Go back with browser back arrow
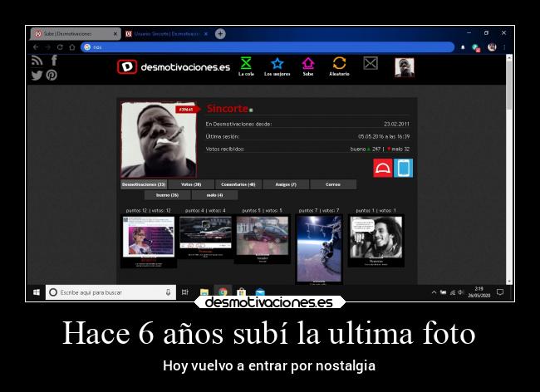540x392 pixels. tap(36, 47)
